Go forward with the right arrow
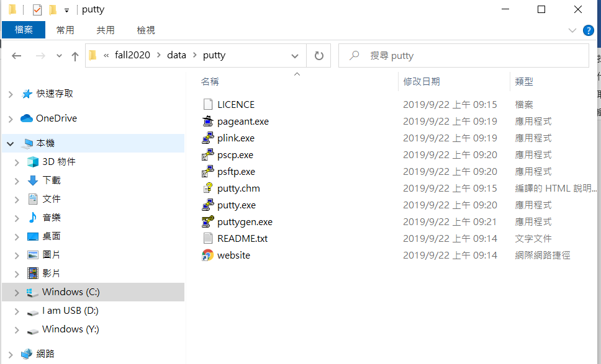 coord(40,56)
